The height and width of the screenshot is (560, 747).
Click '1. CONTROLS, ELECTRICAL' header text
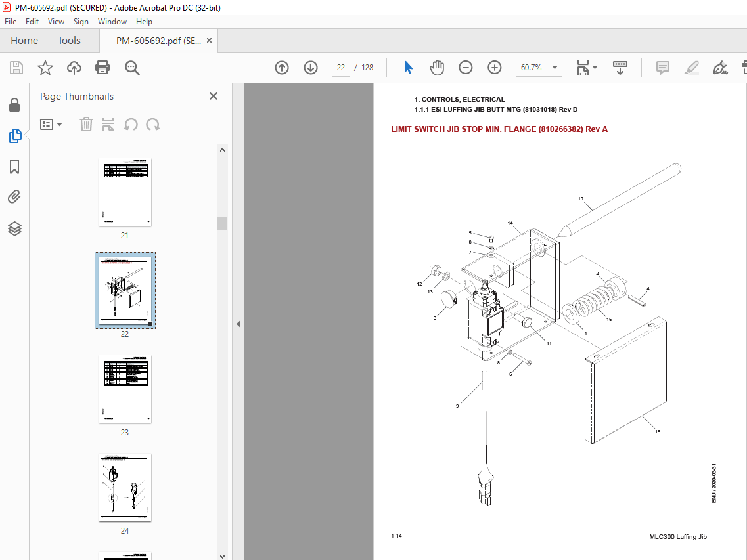(x=459, y=100)
